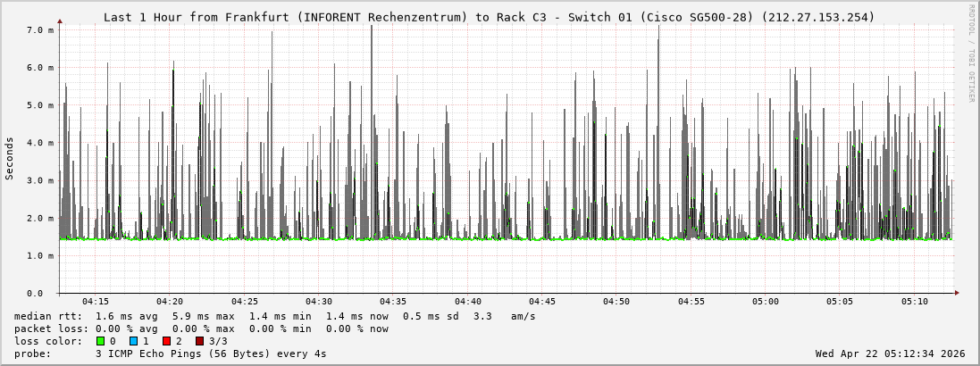This screenshot has height=366, width=980.
Task: Click the packet loss statistics line
Action: coord(201,329)
